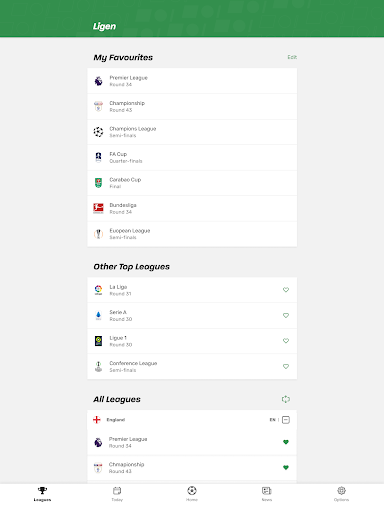The image size is (384, 512).
Task: Click the Champions League ball logo
Action: 98,132
